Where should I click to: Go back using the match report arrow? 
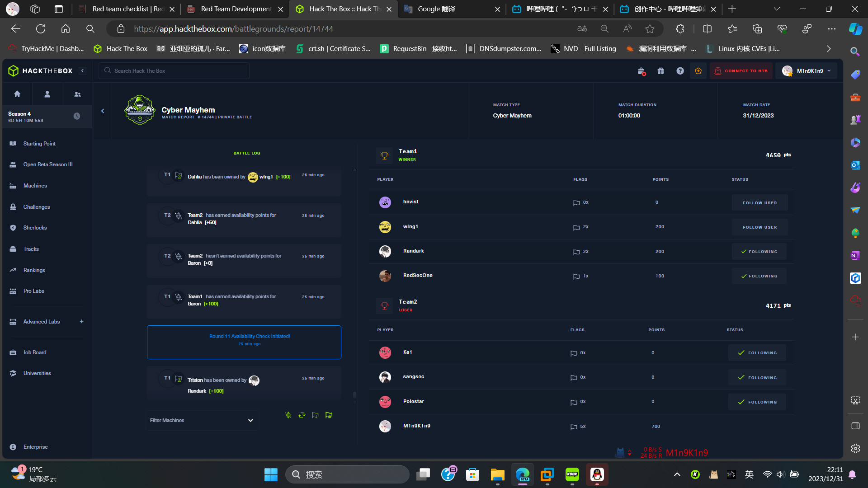[103, 111]
